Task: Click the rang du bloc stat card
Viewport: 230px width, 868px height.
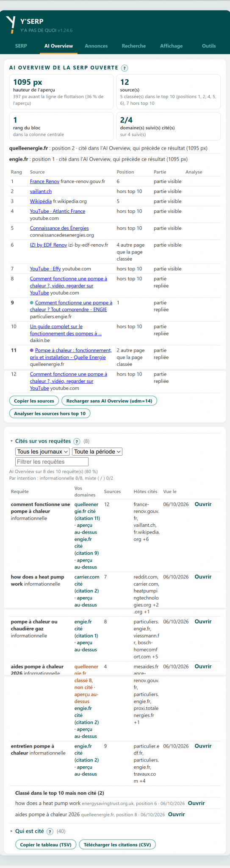Action: coord(61,126)
